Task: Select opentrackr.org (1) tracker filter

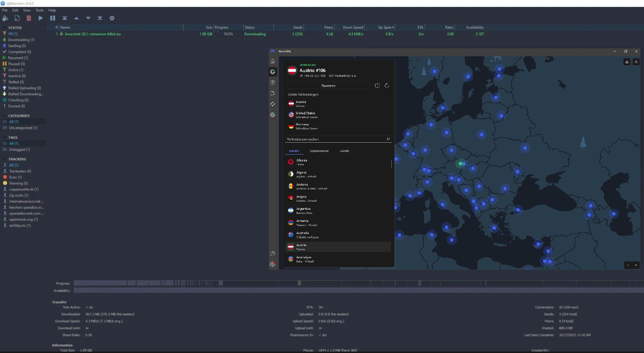Action: point(23,219)
